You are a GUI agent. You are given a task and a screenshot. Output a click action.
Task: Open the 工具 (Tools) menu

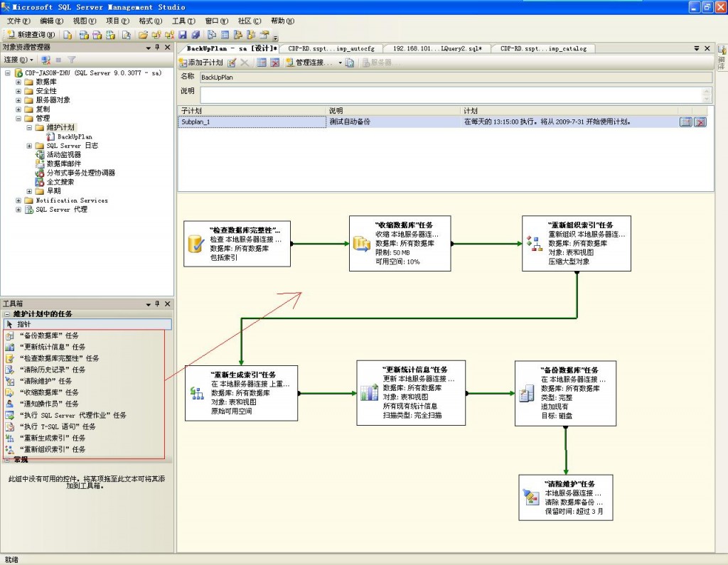click(183, 21)
